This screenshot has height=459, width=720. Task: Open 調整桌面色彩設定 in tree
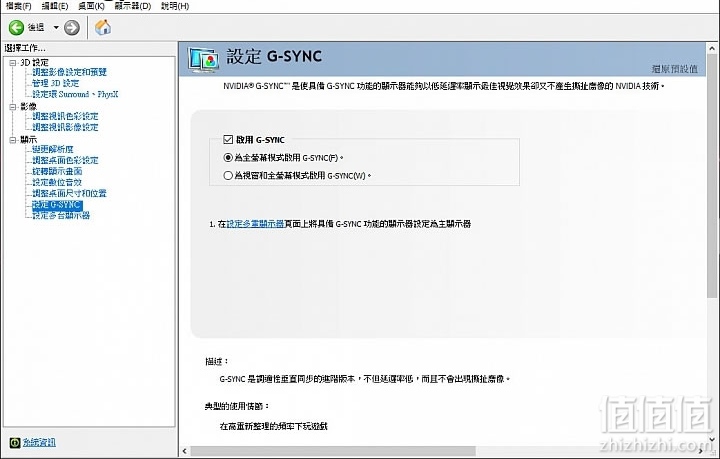(65, 160)
